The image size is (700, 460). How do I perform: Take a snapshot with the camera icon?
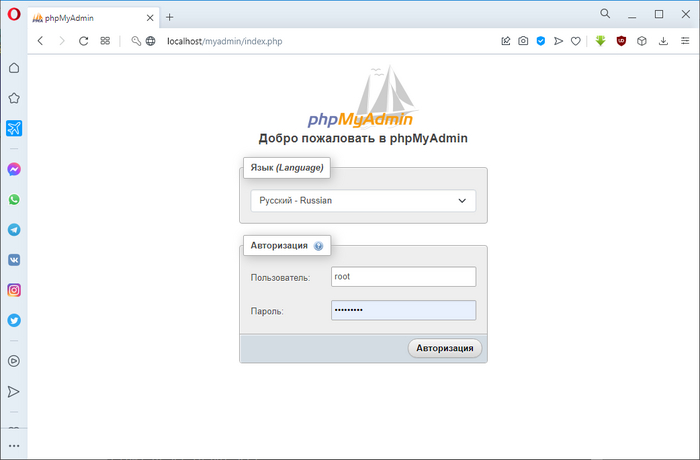(x=523, y=41)
